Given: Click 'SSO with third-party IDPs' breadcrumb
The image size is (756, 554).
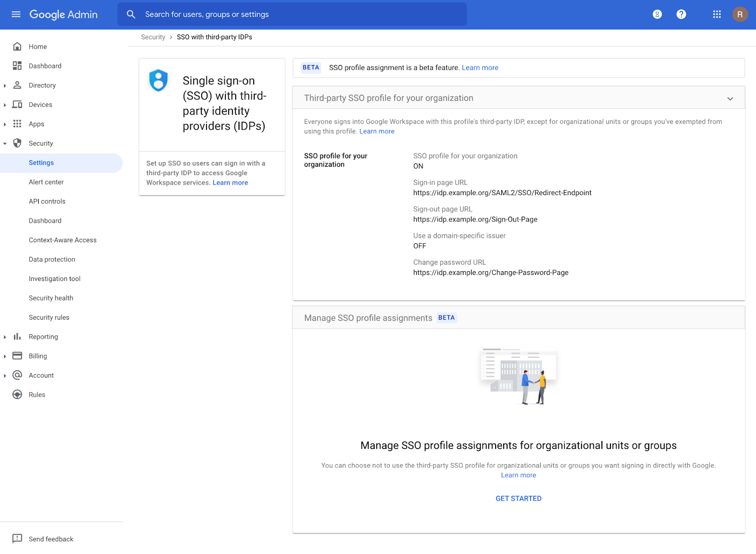Looking at the screenshot, I should (215, 37).
